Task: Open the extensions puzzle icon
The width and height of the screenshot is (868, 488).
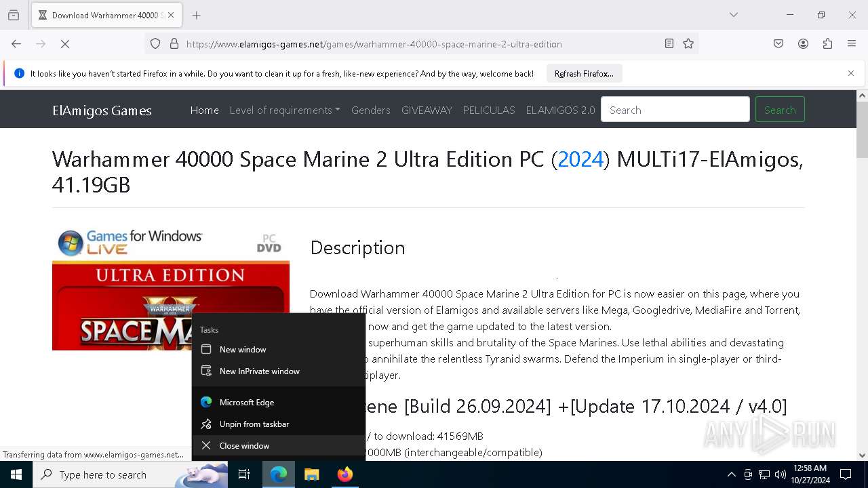Action: 827,44
